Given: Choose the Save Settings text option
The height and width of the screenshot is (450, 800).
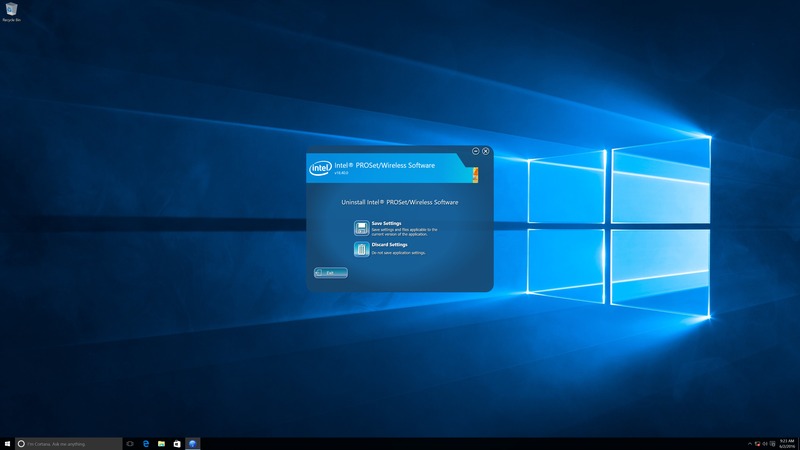Looking at the screenshot, I should click(386, 224).
